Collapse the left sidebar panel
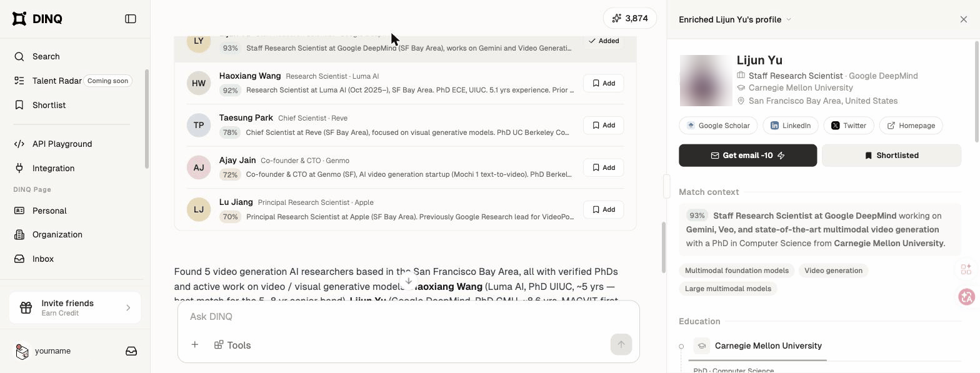 click(x=131, y=19)
